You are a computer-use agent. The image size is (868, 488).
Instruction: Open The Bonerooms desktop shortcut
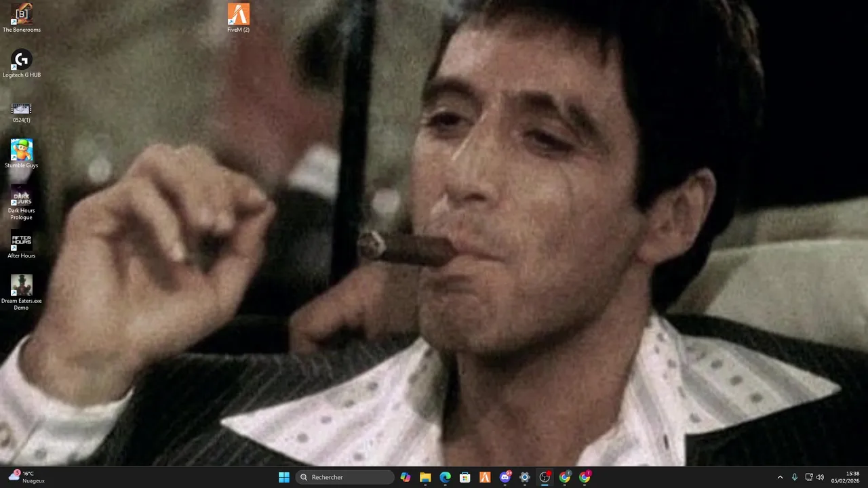click(x=22, y=18)
